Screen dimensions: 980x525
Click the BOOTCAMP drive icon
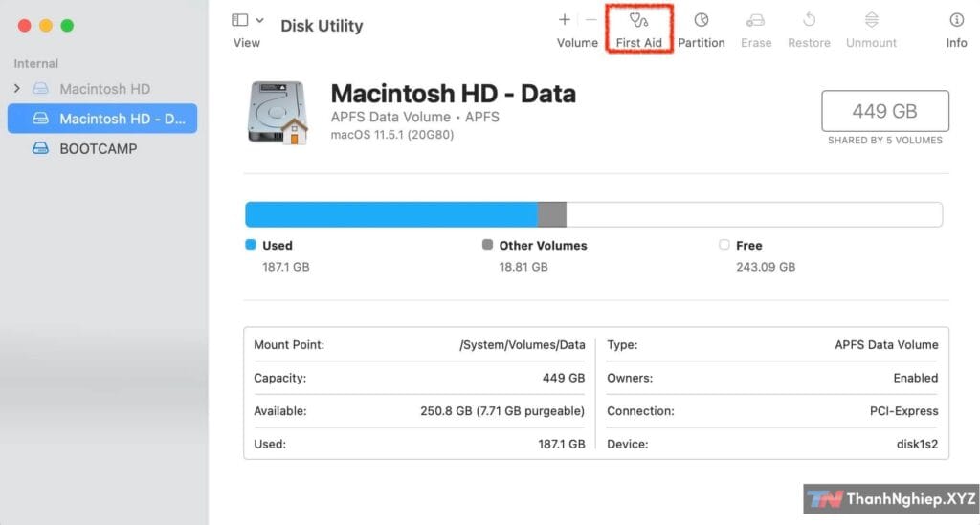coord(40,148)
